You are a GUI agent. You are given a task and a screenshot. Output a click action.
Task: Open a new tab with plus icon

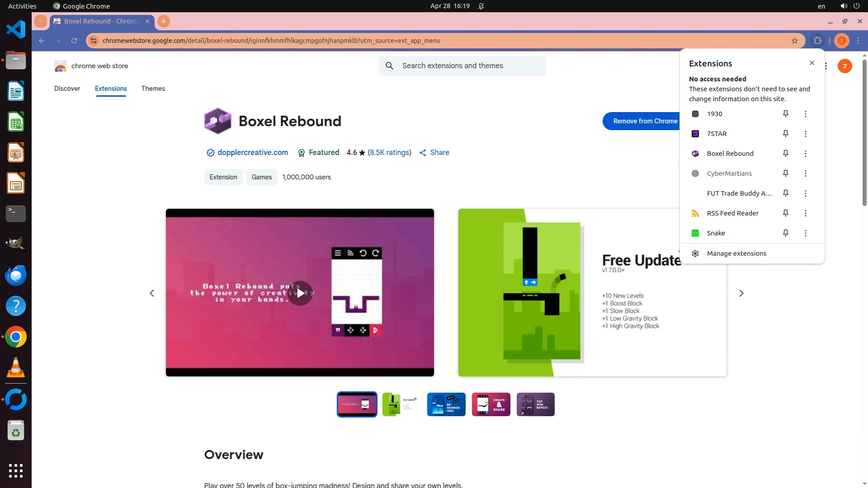coord(164,21)
